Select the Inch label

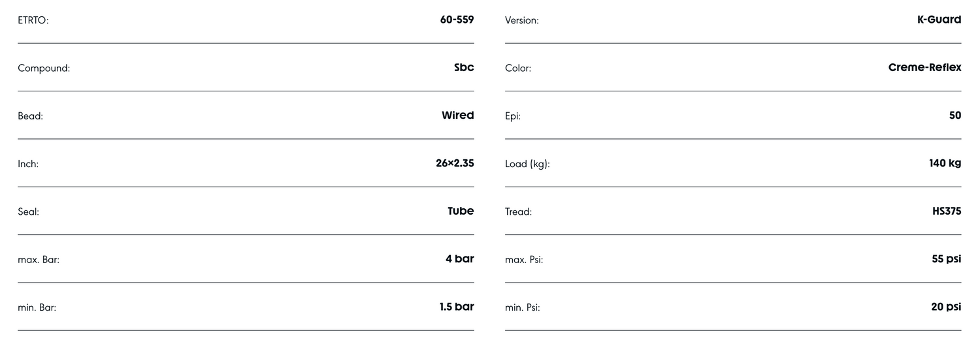point(28,164)
